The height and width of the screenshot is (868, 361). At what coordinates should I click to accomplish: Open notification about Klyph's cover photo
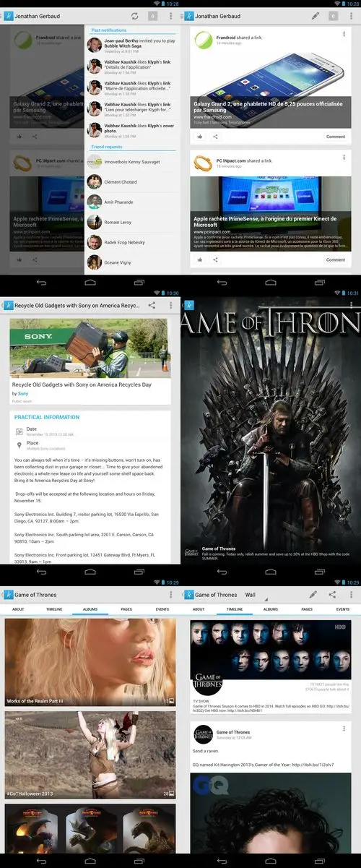tap(130, 129)
